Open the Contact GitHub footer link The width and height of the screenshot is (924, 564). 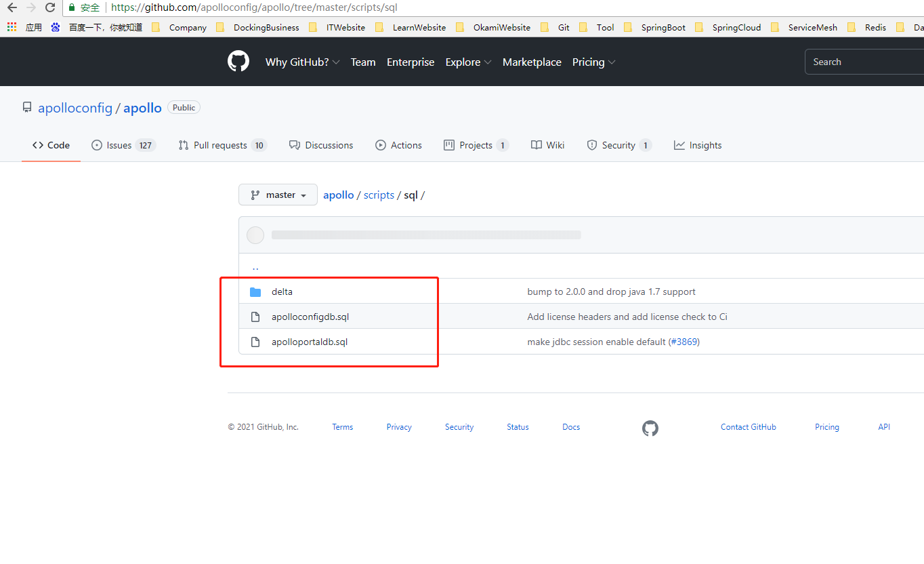pyautogui.click(x=749, y=427)
